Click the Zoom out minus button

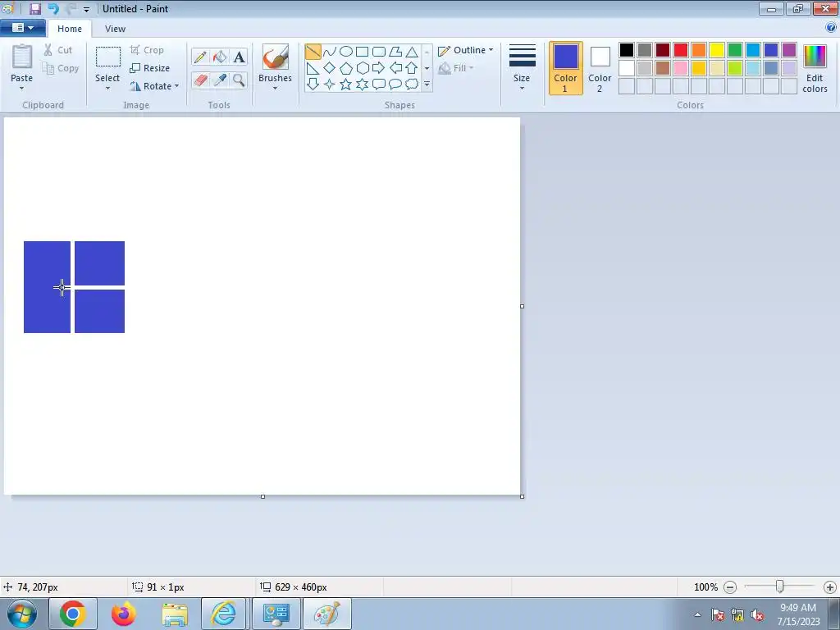click(x=729, y=587)
